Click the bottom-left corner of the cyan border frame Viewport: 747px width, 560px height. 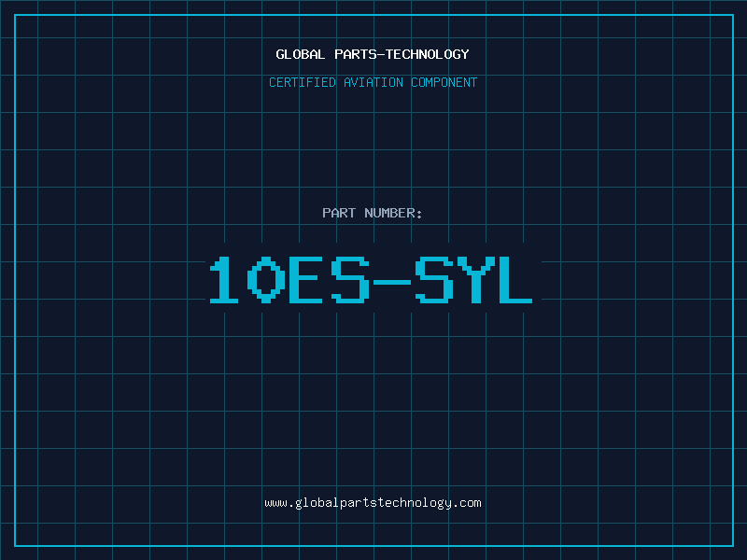tap(15, 545)
